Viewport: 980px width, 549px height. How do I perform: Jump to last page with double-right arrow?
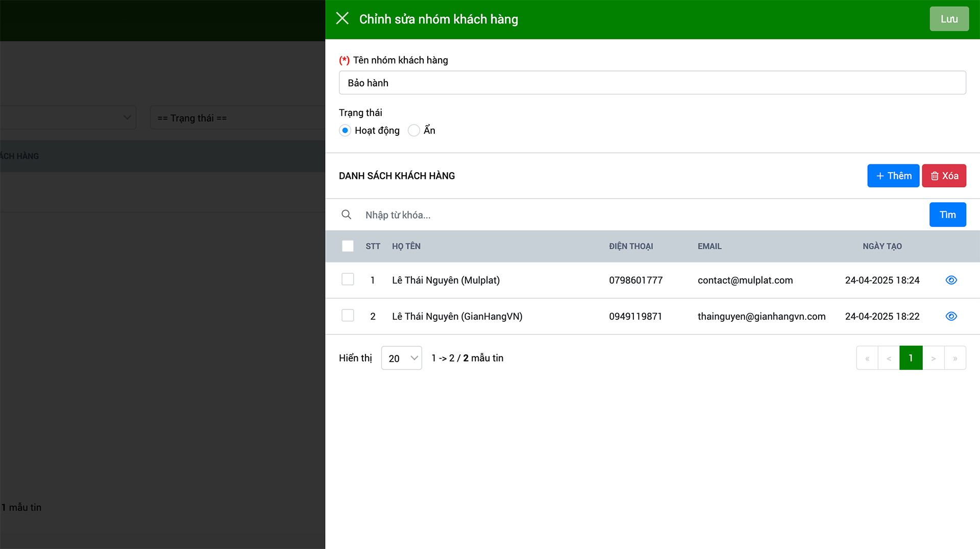955,358
